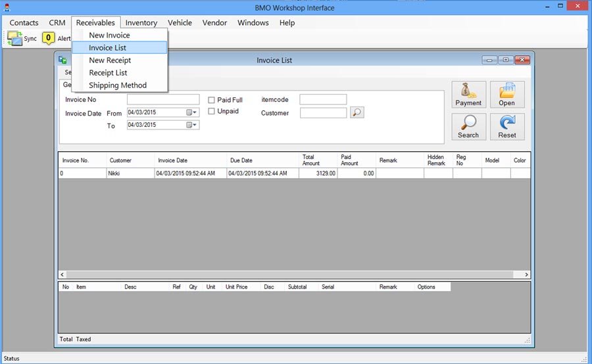Image resolution: width=592 pixels, height=364 pixels.
Task: Select New Invoice from the menu
Action: (x=119, y=35)
